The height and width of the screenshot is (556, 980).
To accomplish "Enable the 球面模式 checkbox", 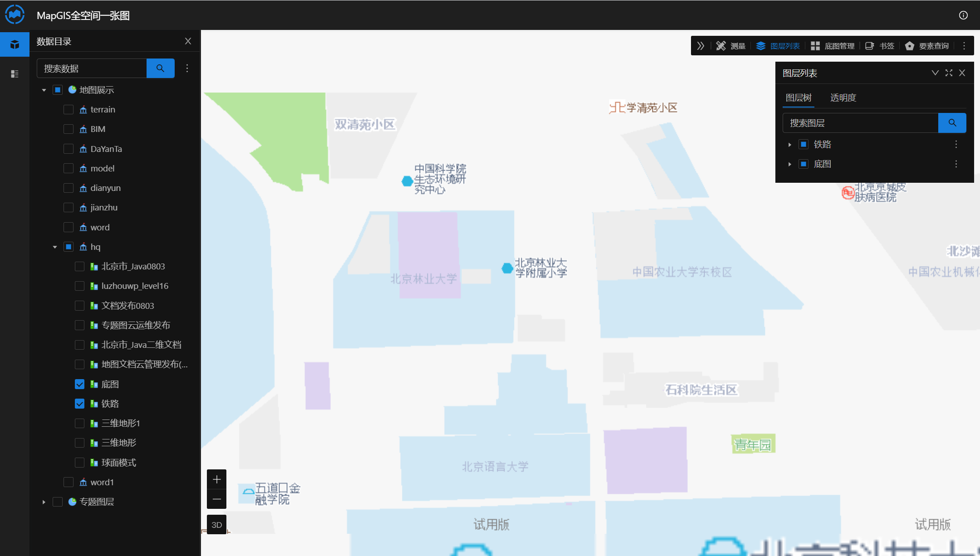I will click(79, 463).
